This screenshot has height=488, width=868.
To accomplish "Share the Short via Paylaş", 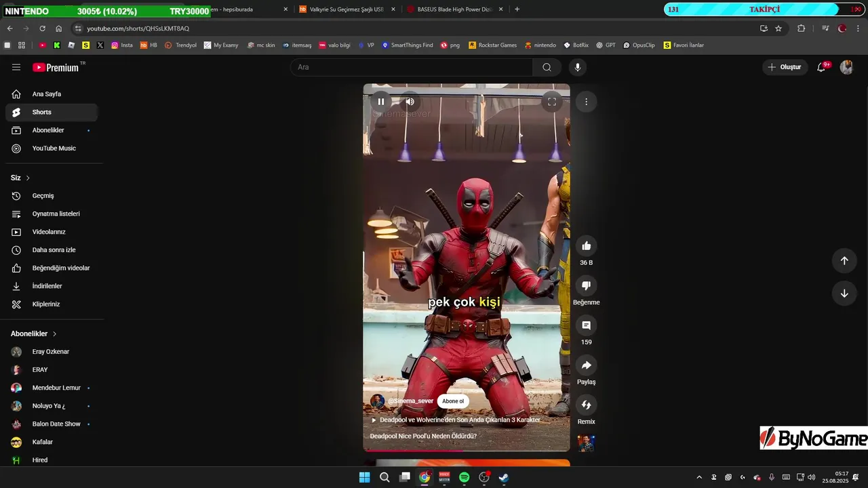I will point(587,365).
